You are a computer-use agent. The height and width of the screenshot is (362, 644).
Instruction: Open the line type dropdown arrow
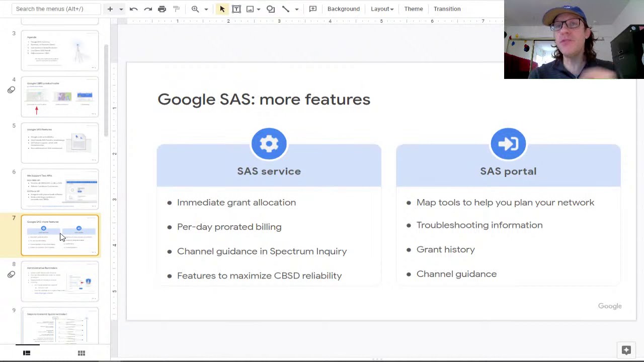click(296, 9)
